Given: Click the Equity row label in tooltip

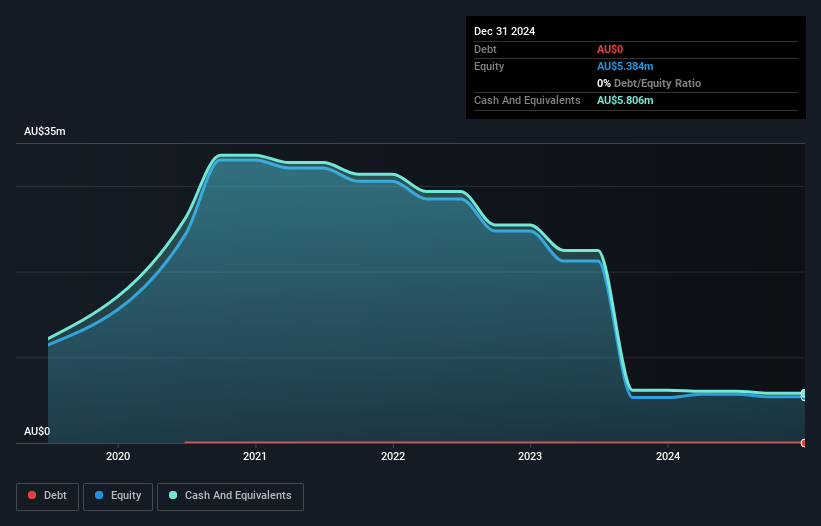Looking at the screenshot, I should [x=489, y=66].
